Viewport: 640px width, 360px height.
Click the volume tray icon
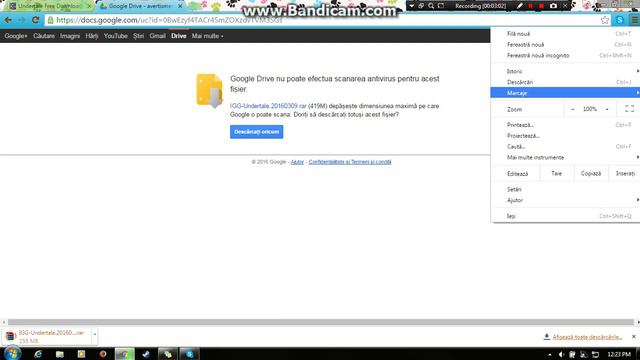coord(561,354)
